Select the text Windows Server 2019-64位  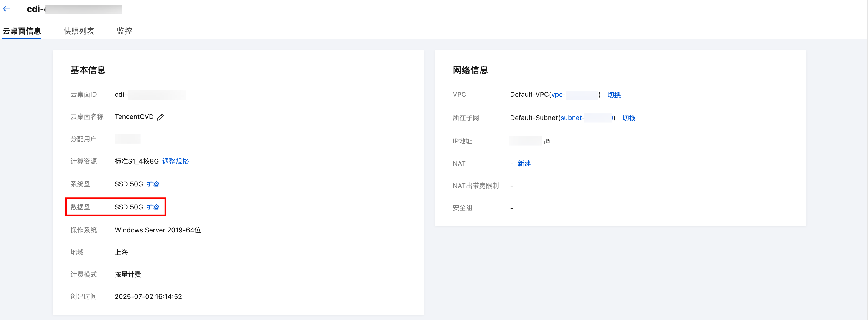[x=158, y=230]
